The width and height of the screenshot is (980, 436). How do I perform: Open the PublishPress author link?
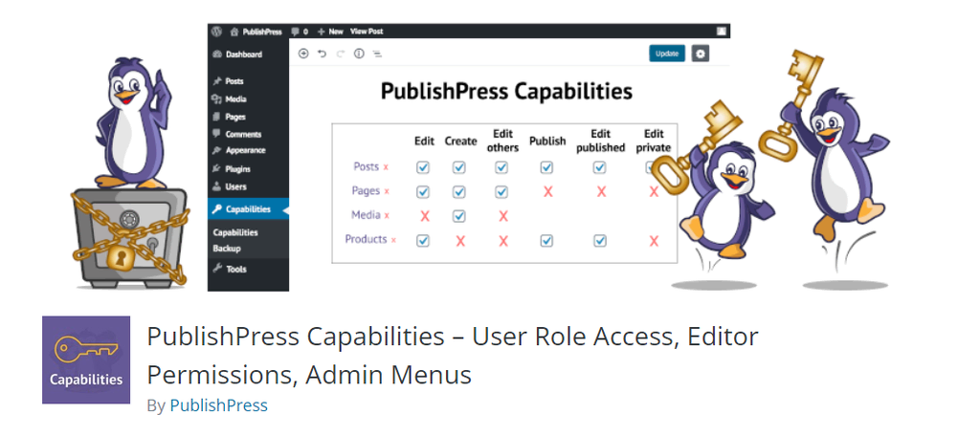click(219, 405)
